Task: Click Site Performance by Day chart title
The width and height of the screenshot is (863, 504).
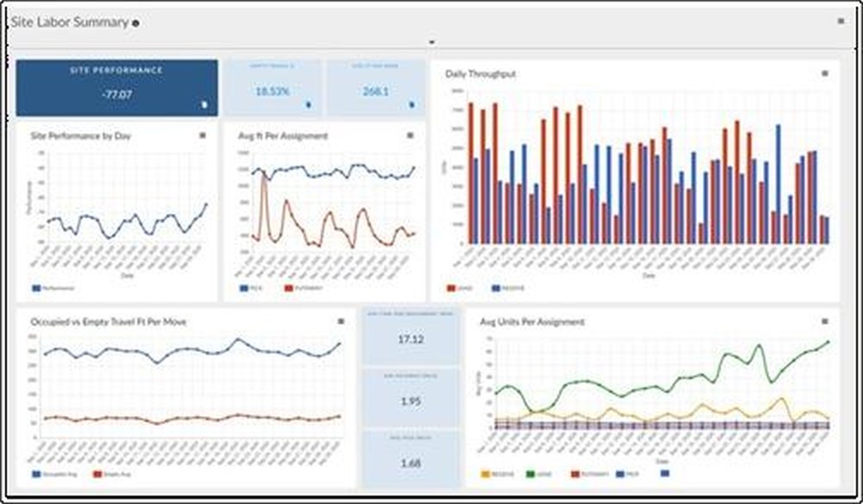Action: coord(80,135)
